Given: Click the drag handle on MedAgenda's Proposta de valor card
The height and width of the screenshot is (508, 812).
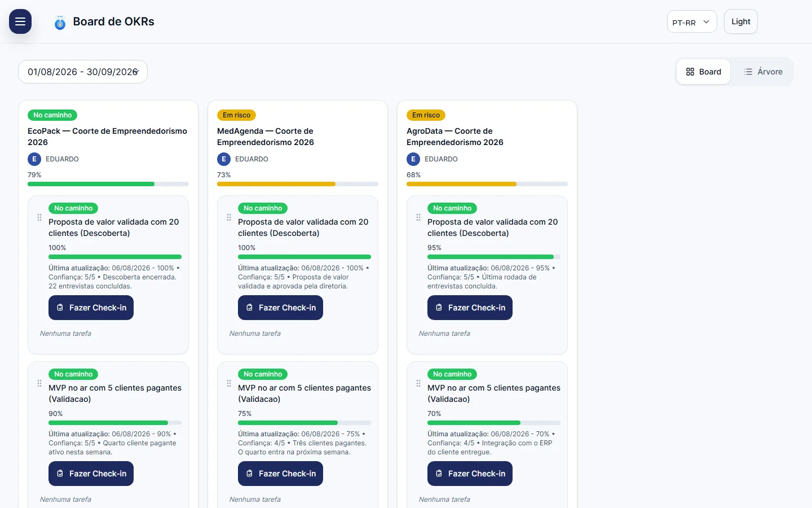Looking at the screenshot, I should [229, 217].
